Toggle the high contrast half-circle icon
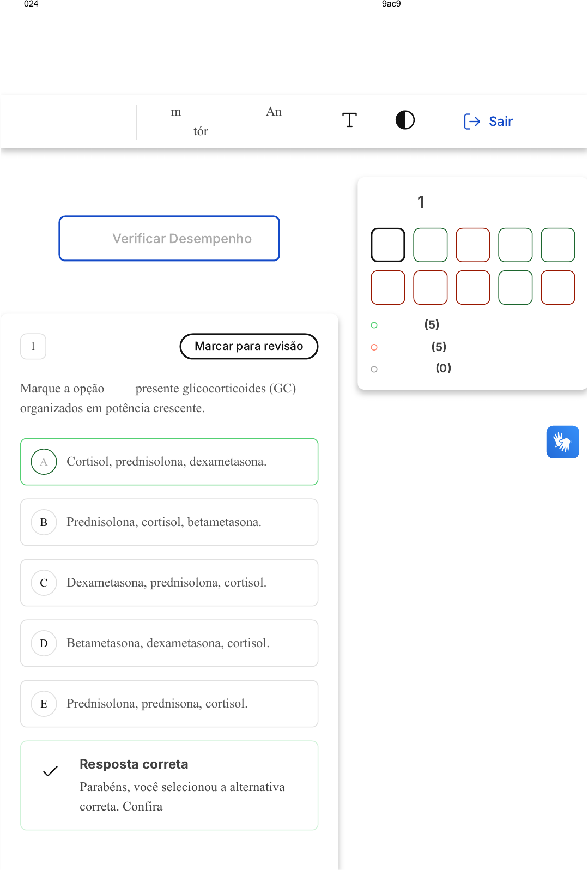Image resolution: width=588 pixels, height=870 pixels. (405, 120)
